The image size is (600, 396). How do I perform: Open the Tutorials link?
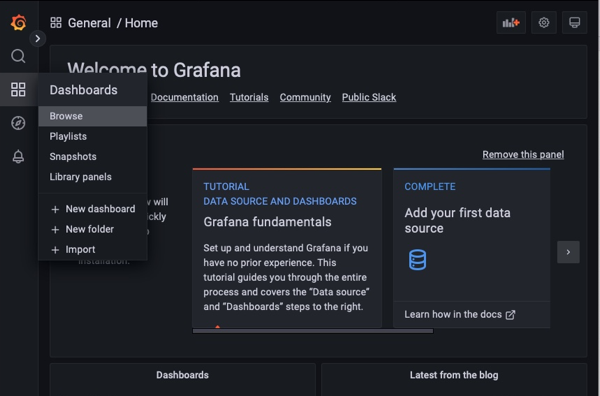pos(249,98)
